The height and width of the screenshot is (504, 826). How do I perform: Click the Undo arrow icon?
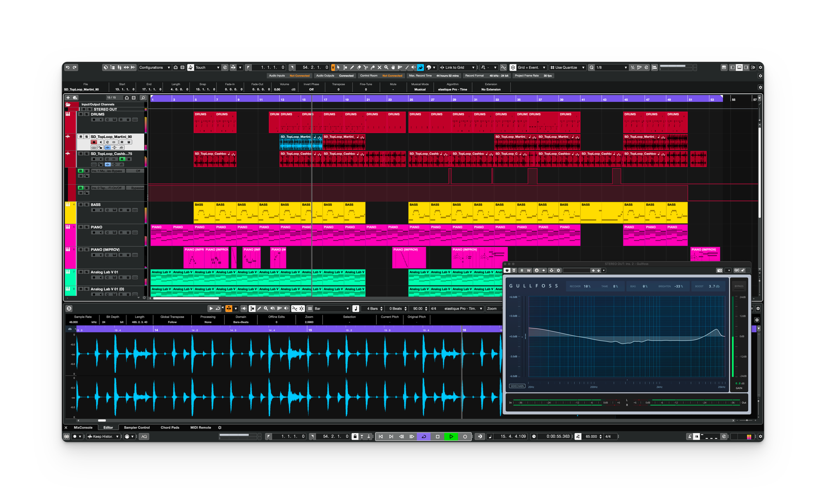pos(68,67)
